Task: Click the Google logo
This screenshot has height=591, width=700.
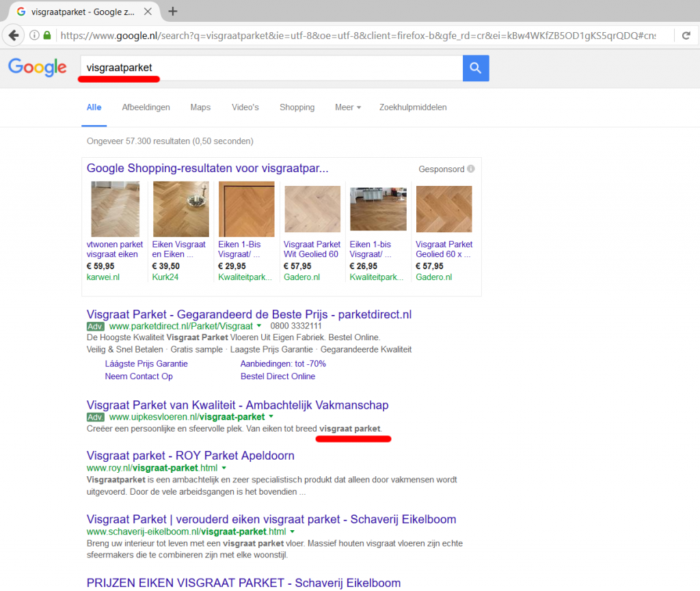Action: tap(38, 68)
